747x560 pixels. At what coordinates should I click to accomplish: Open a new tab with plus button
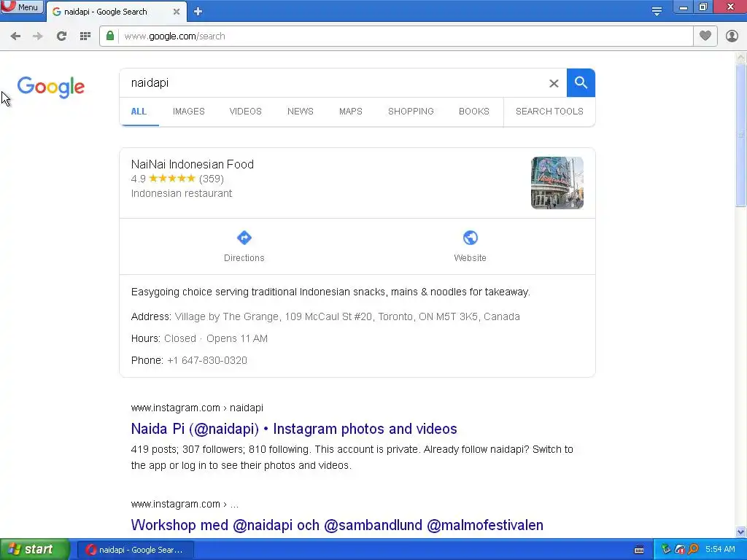198,12
